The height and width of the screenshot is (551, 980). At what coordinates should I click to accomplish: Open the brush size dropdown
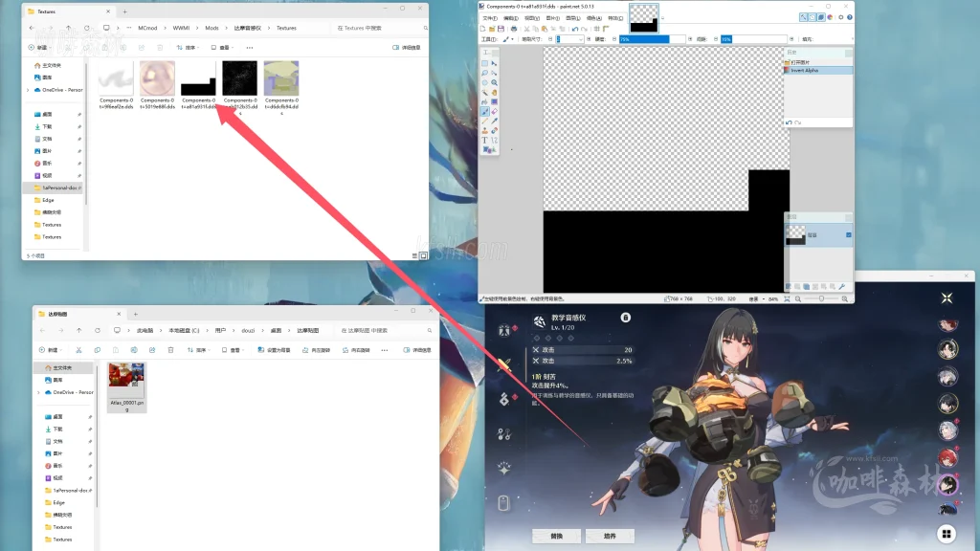pyautogui.click(x=581, y=39)
